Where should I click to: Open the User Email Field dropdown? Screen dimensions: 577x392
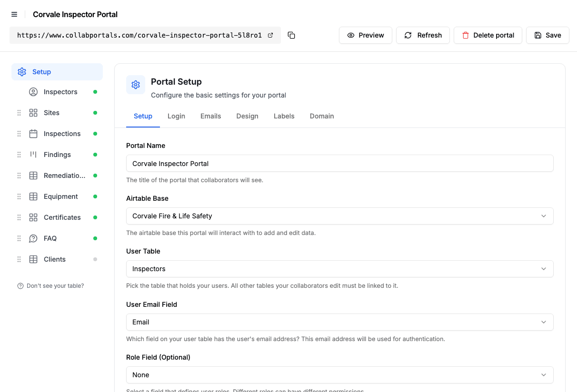point(339,322)
